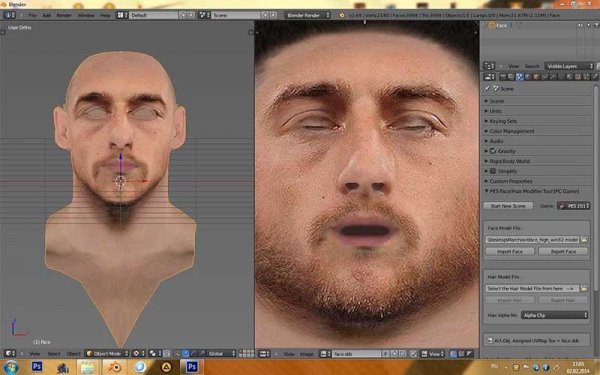Click the Import Face button
600x375 pixels.
tap(510, 251)
